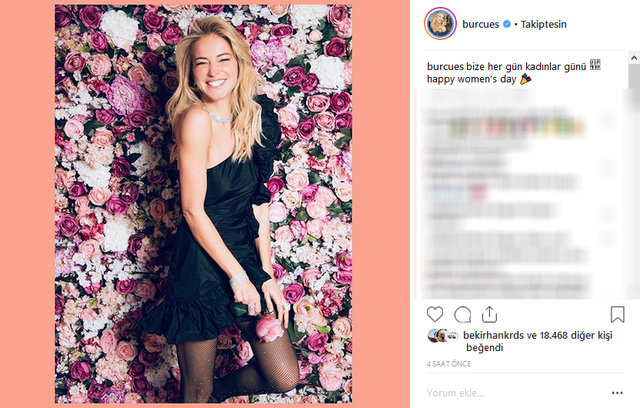This screenshot has height=408, width=640.
Task: Click the post photo with the flower wall
Action: tap(204, 203)
